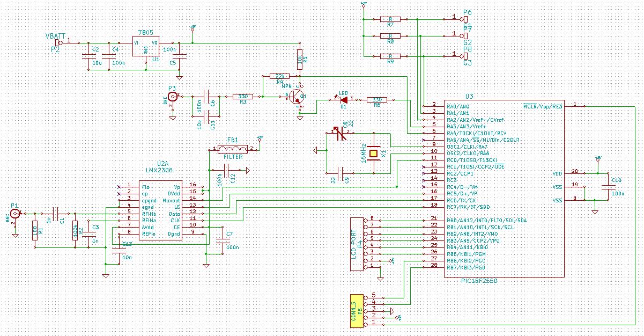Select pull-up resistor R7
The height and width of the screenshot is (336, 644).
pyautogui.click(x=390, y=19)
